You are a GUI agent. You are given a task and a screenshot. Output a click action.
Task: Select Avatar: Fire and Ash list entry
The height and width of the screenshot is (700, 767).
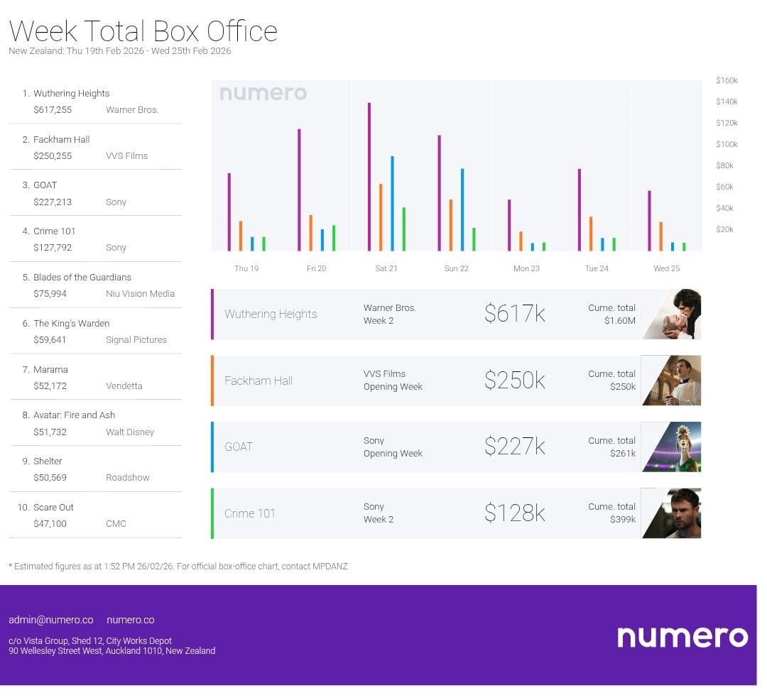[x=74, y=415]
